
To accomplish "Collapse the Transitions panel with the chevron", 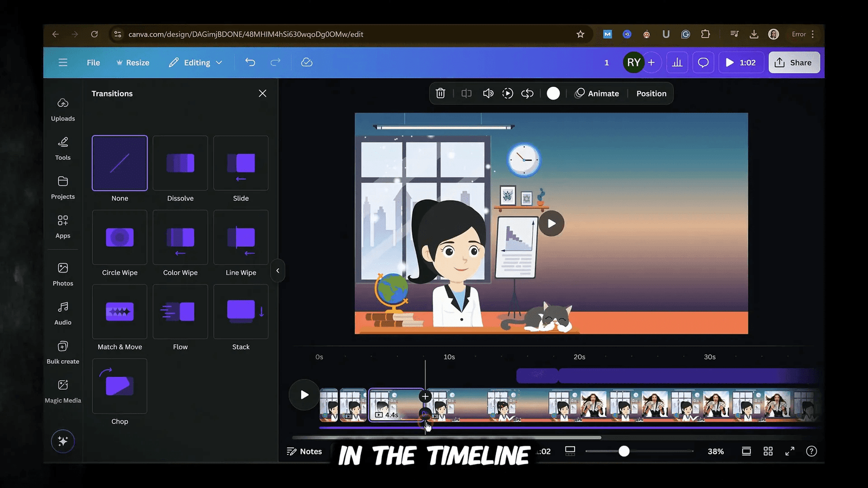I will (x=278, y=271).
